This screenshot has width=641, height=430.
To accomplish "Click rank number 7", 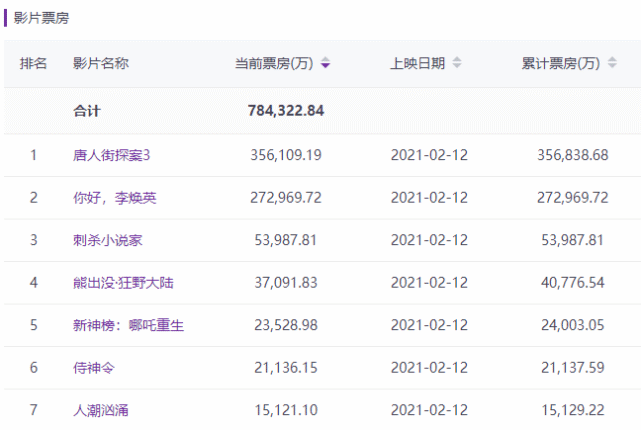I will click(x=34, y=410).
